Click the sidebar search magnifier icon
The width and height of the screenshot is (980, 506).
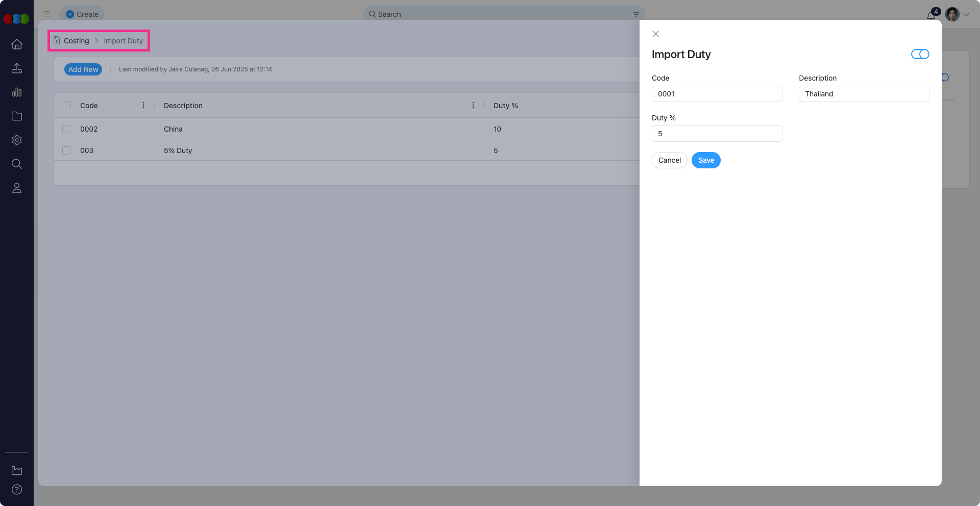[17, 164]
